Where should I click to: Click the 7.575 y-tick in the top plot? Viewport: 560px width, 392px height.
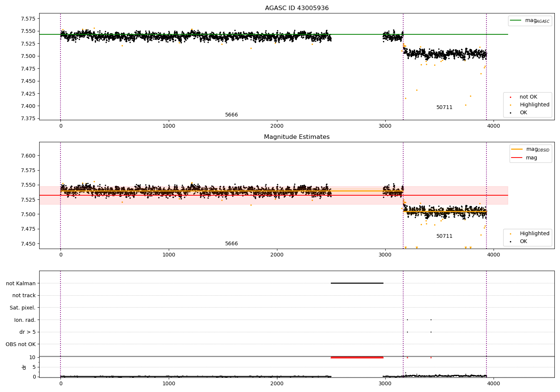pyautogui.click(x=28, y=19)
